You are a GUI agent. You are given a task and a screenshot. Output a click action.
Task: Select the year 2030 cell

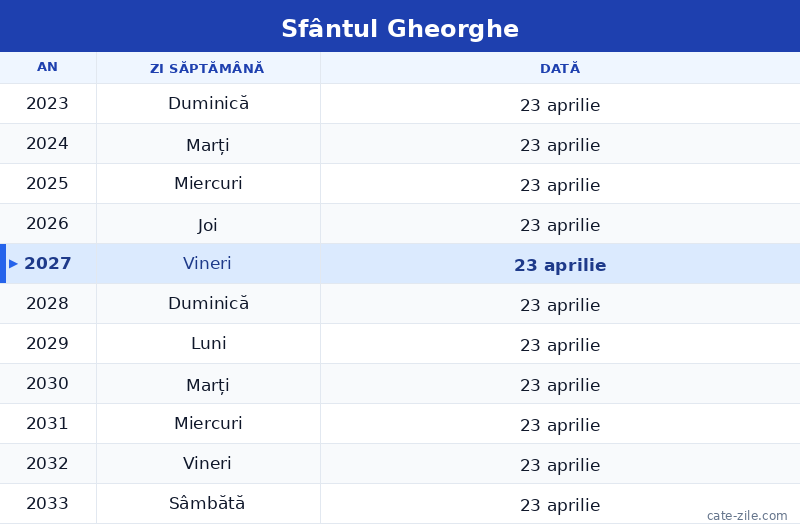(x=47, y=383)
